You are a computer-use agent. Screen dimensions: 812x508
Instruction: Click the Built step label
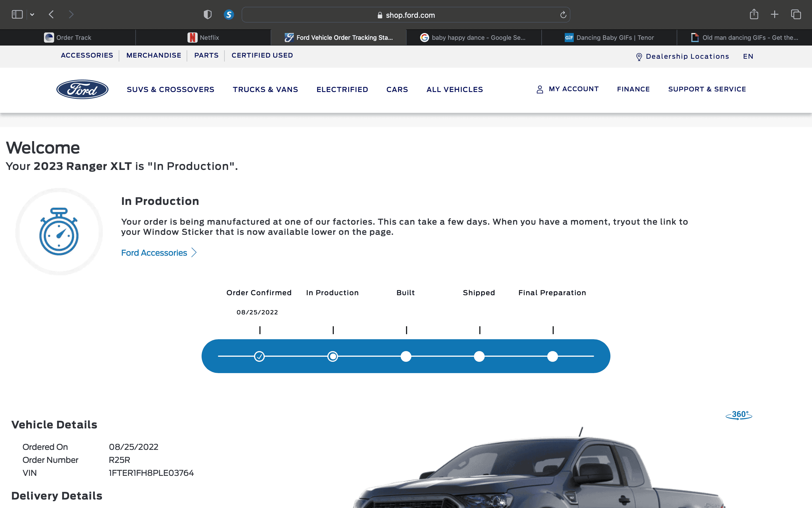(x=406, y=293)
